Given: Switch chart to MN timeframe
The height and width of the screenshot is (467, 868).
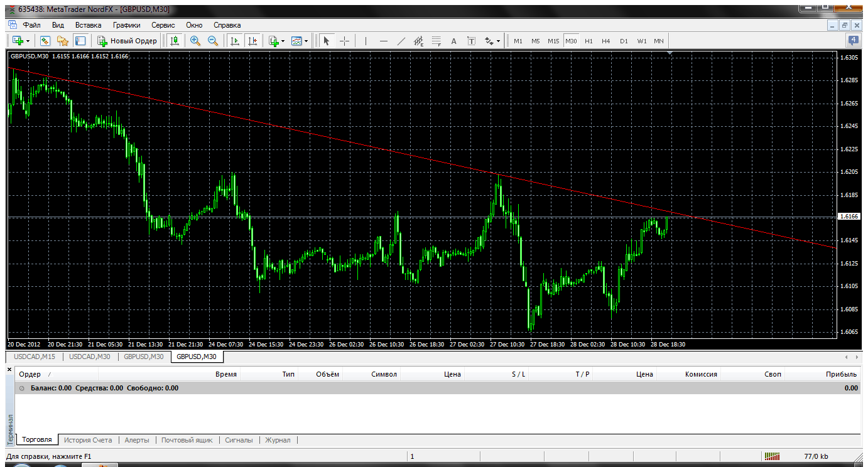Looking at the screenshot, I should pos(659,41).
